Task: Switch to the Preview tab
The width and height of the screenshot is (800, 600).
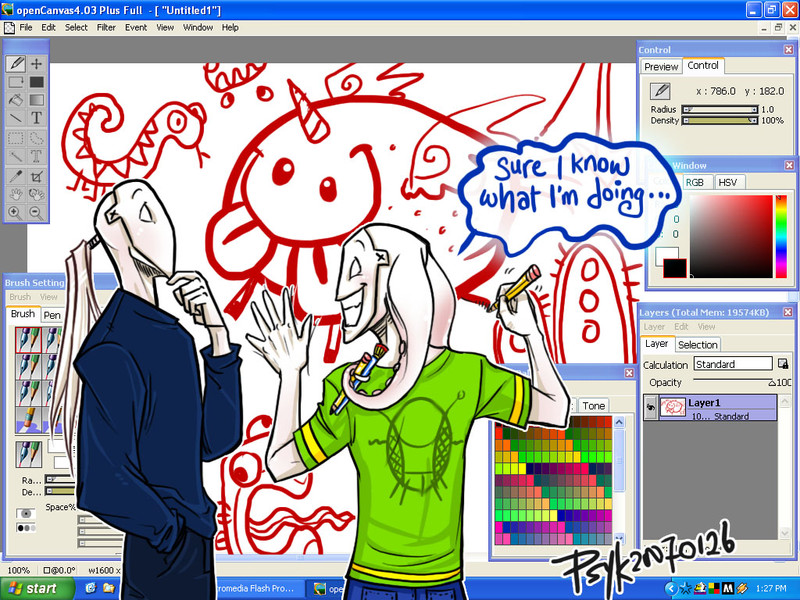Action: [661, 66]
